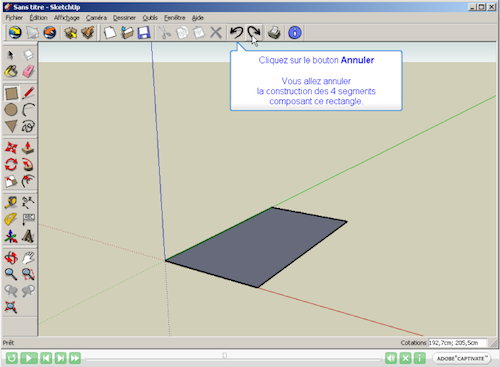Open the Outils menu
The width and height of the screenshot is (500, 367).
coord(150,18)
